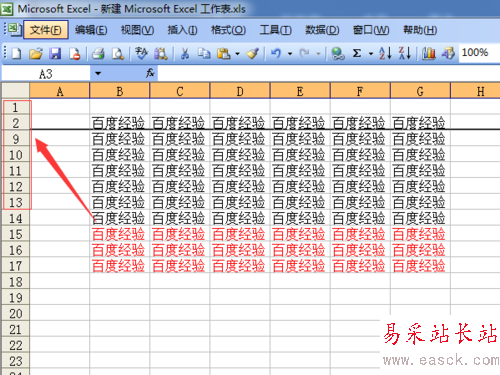500x375 pixels.
Task: Undo the last action
Action: 276,53
